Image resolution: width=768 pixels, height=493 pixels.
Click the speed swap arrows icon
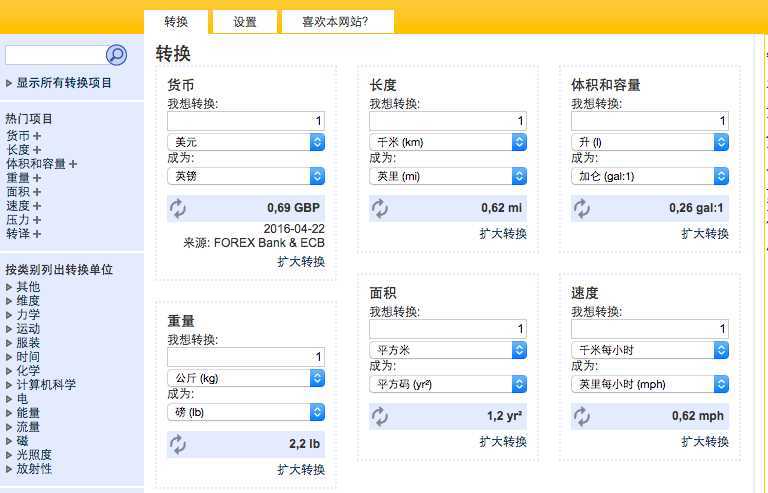click(x=581, y=416)
